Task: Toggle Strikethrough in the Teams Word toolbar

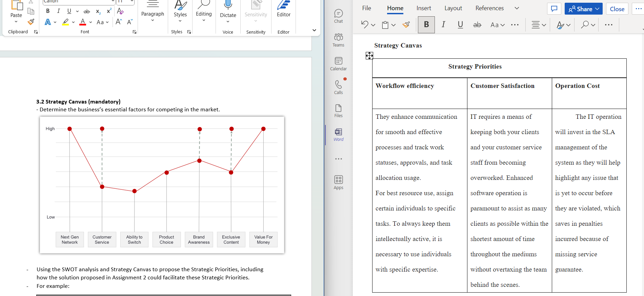Action: pos(477,24)
